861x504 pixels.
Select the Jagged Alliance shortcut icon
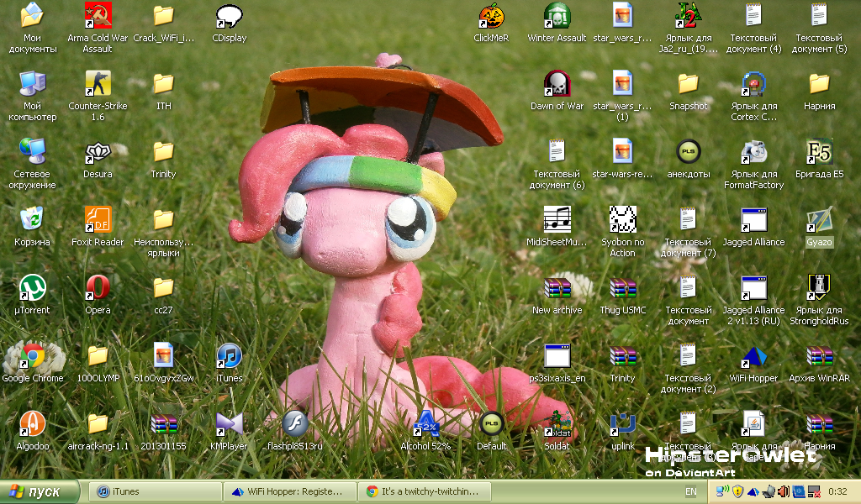click(x=753, y=219)
